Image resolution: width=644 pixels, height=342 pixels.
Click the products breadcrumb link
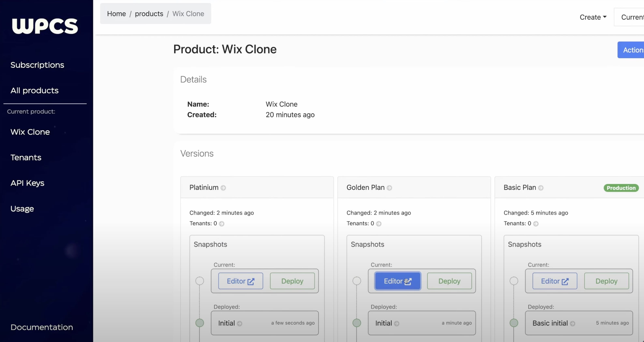pyautogui.click(x=149, y=14)
